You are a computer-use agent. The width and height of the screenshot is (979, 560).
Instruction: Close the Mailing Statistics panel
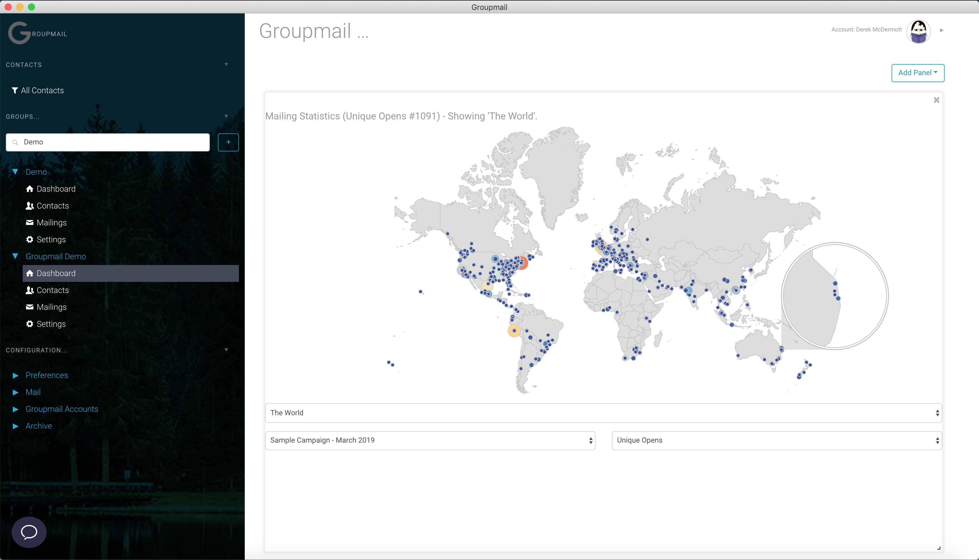[x=936, y=100]
